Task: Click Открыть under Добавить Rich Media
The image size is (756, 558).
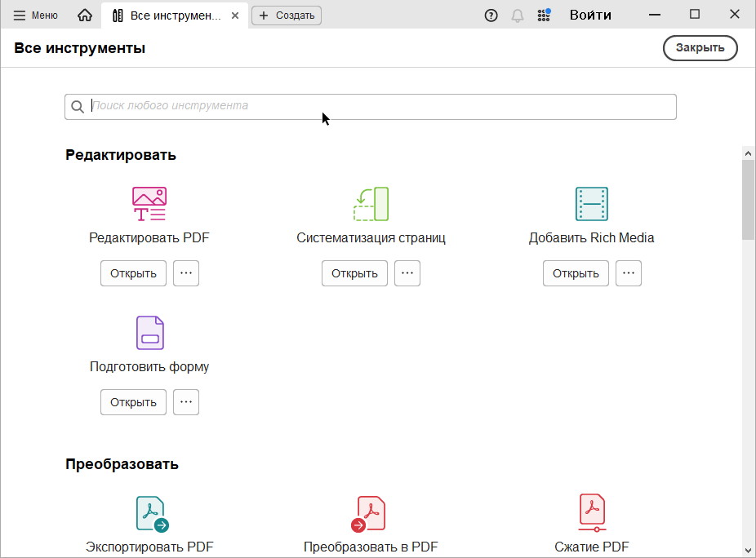Action: point(576,273)
